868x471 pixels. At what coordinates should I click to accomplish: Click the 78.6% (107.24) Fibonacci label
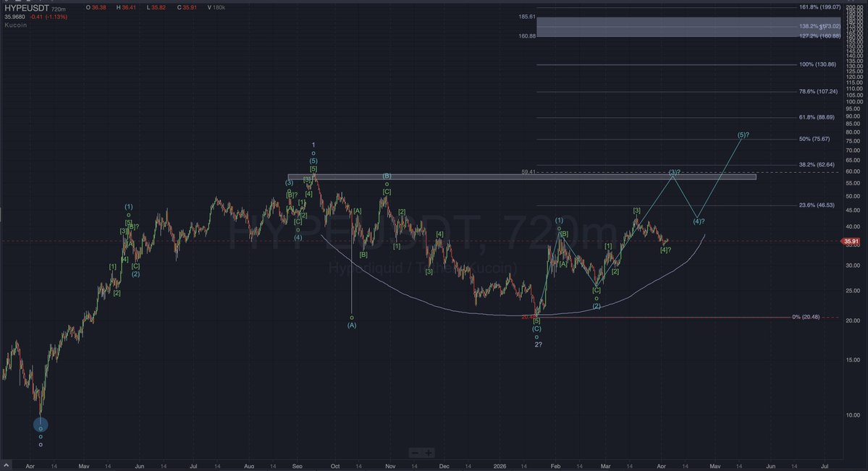point(818,91)
